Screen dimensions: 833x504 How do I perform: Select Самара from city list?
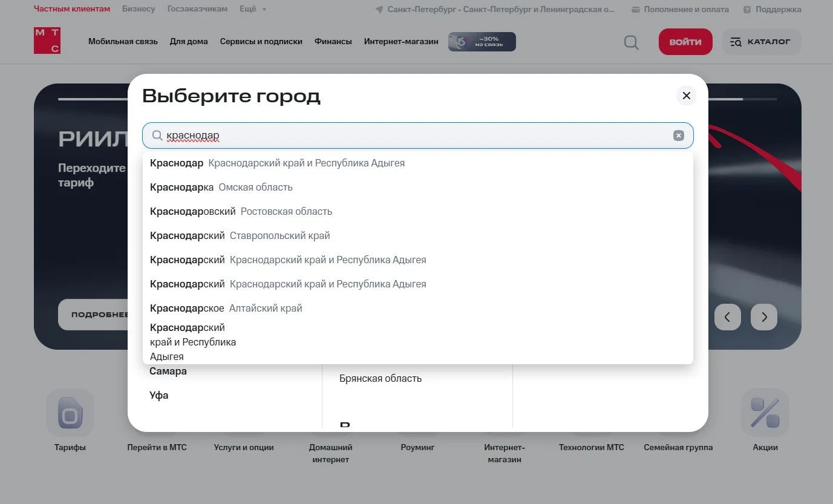pos(168,371)
